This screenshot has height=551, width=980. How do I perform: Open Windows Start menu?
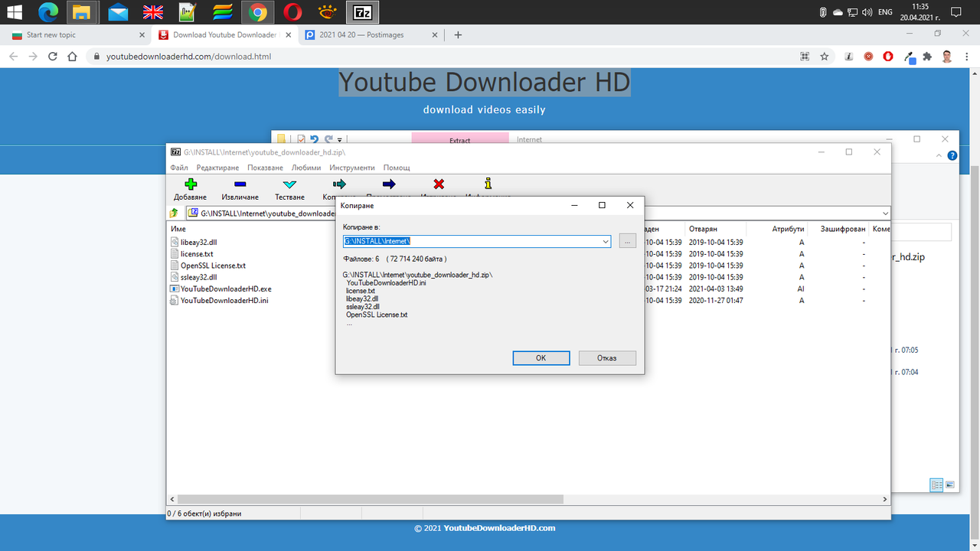tap(15, 12)
